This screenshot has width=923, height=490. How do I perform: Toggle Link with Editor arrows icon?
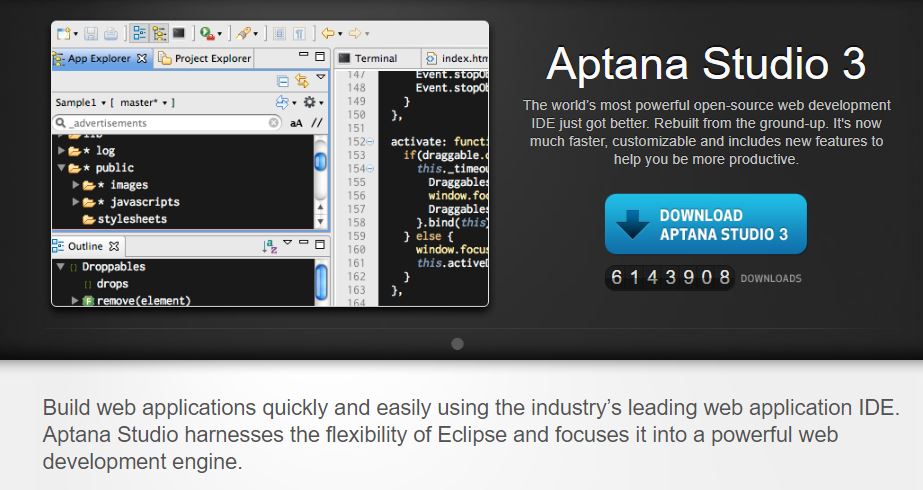click(x=302, y=81)
